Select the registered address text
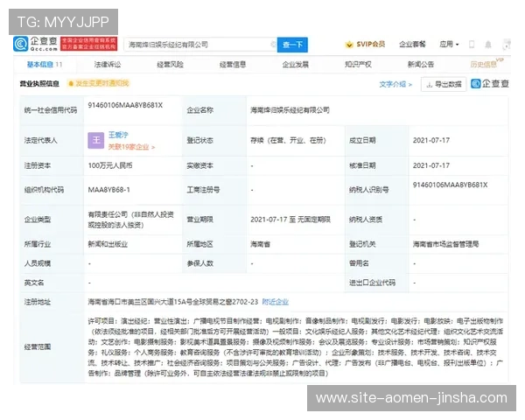This screenshot has height=420, width=525. [173, 302]
